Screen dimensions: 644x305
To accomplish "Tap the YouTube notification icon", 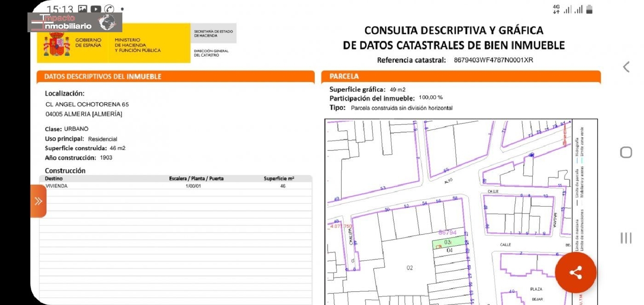I will coord(96,9).
